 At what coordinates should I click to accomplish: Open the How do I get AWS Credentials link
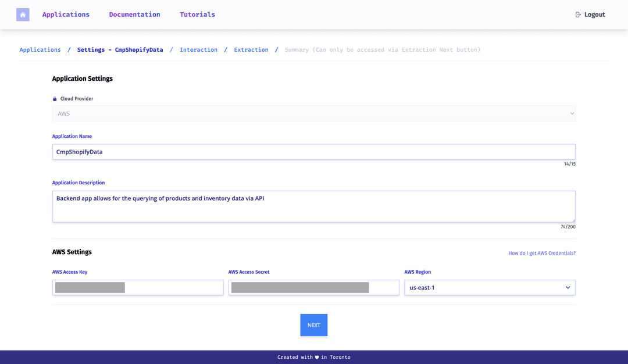[x=542, y=254]
